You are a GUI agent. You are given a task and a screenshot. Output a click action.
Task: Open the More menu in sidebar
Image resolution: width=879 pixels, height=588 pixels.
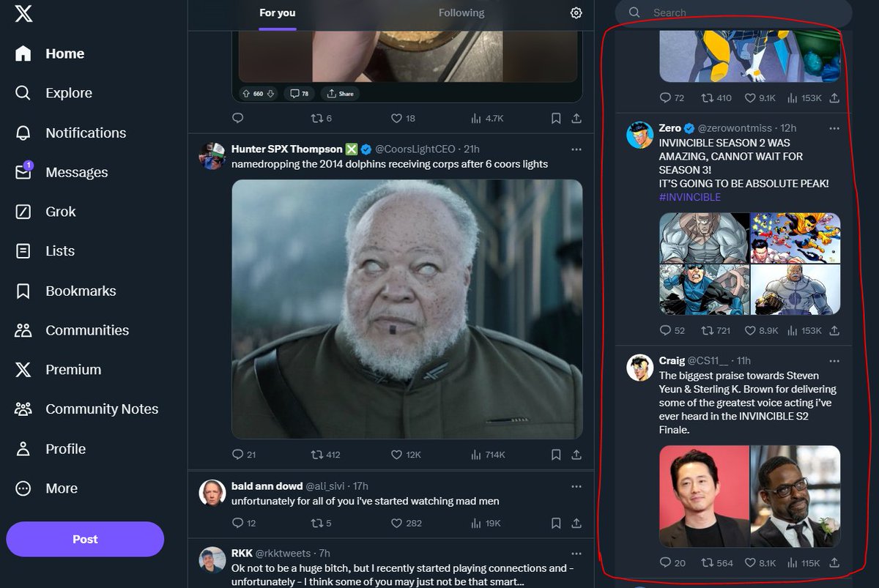(45, 488)
